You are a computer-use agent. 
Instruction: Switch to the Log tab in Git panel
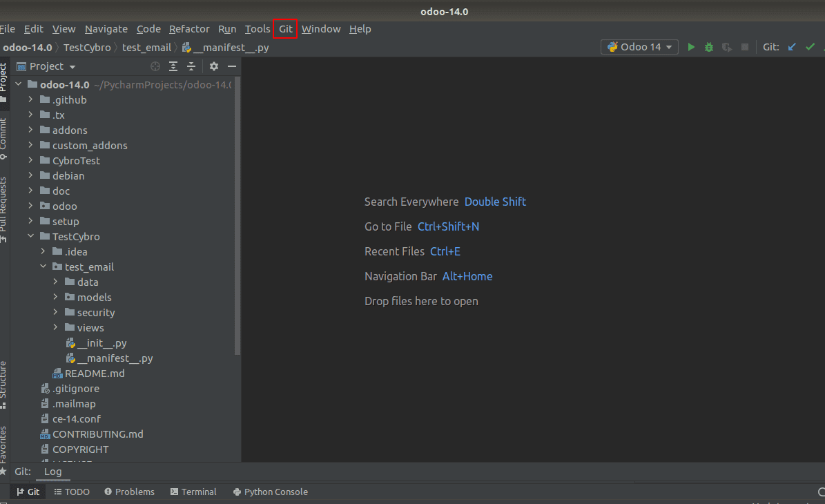click(52, 471)
